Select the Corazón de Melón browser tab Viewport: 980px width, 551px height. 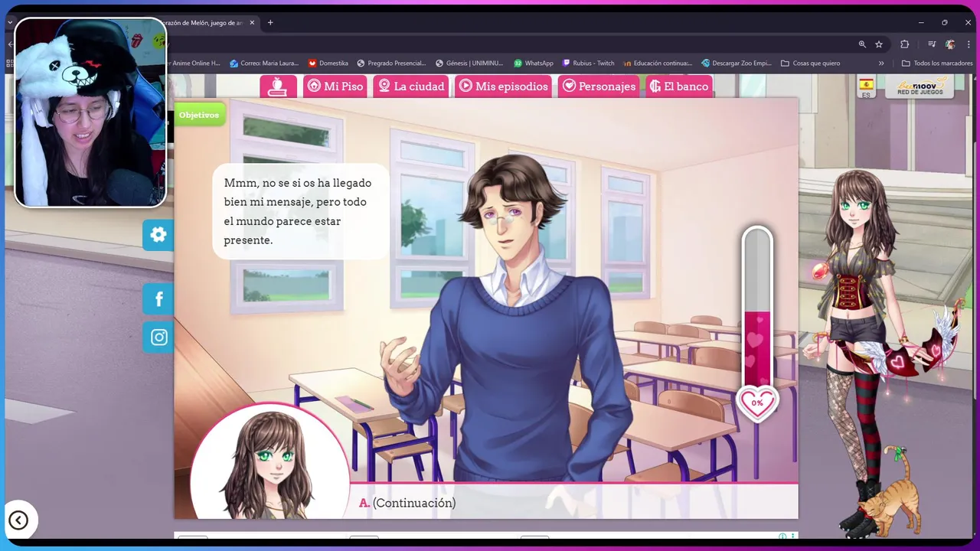point(203,23)
